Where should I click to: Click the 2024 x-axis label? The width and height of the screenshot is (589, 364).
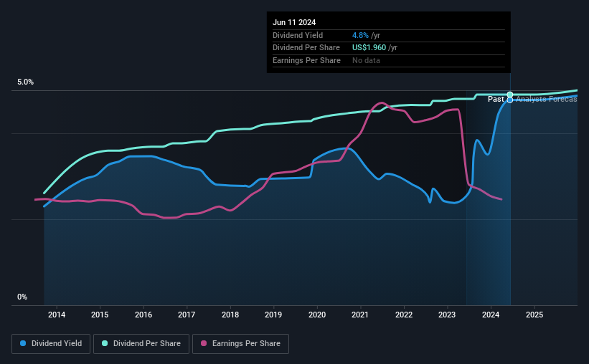coord(491,315)
